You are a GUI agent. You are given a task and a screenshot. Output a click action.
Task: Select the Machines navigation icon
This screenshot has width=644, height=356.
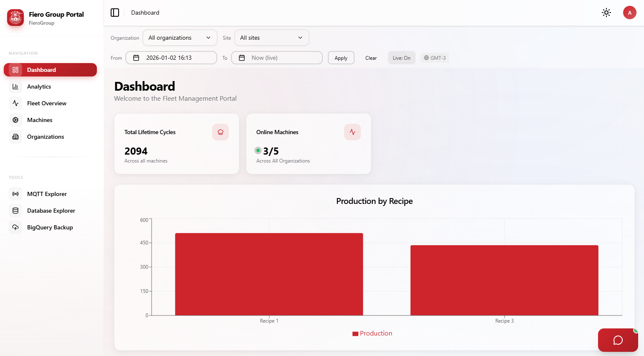15,120
